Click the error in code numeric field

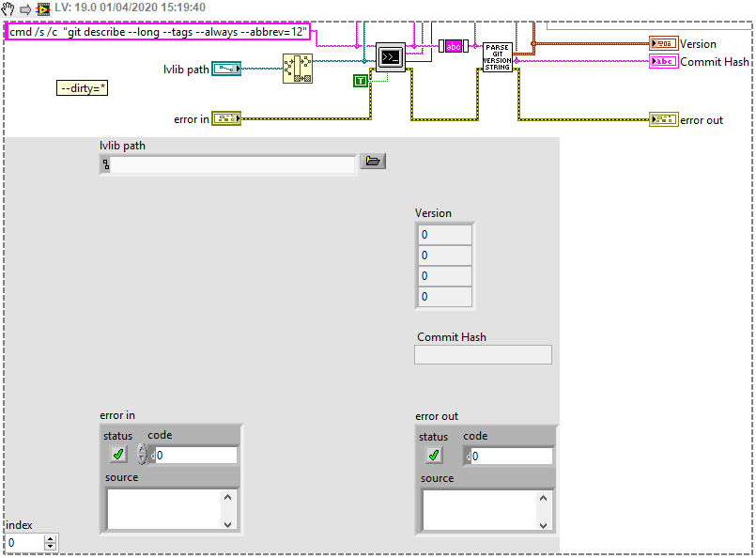[x=196, y=456]
